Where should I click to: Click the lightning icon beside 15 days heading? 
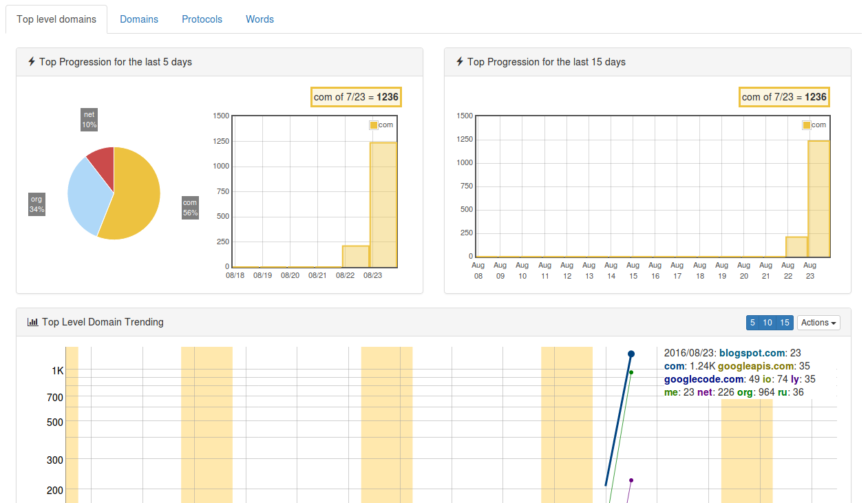(x=460, y=62)
